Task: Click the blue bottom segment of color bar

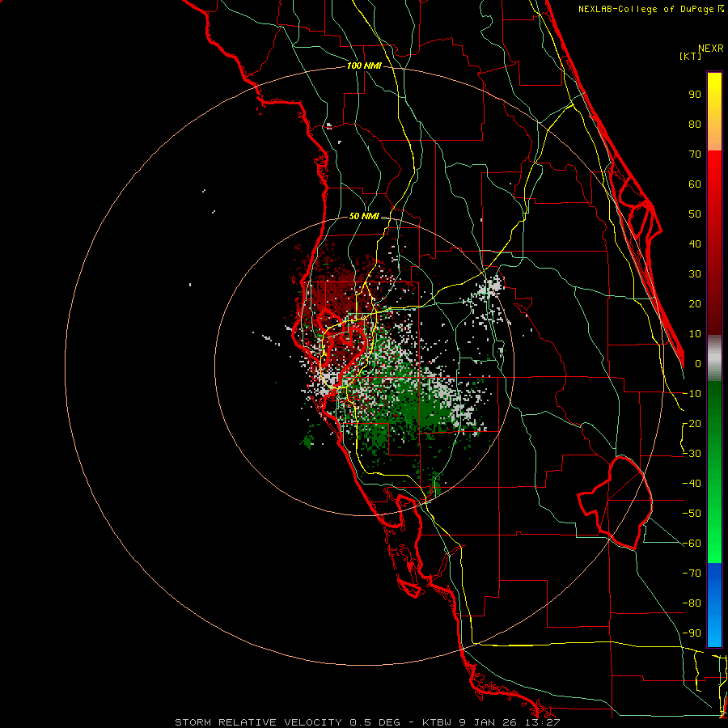Action: [714, 604]
